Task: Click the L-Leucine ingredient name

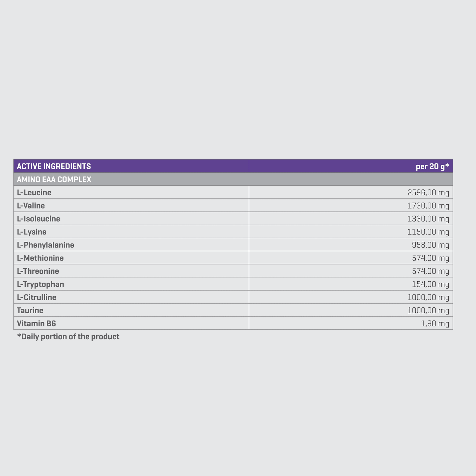Action: pyautogui.click(x=34, y=192)
